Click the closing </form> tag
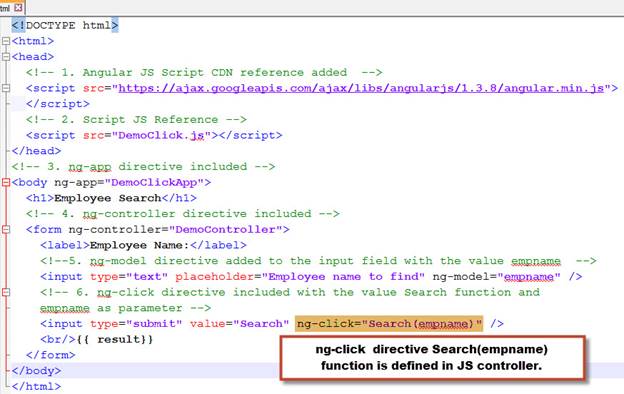This screenshot has width=624, height=394. click(x=51, y=355)
